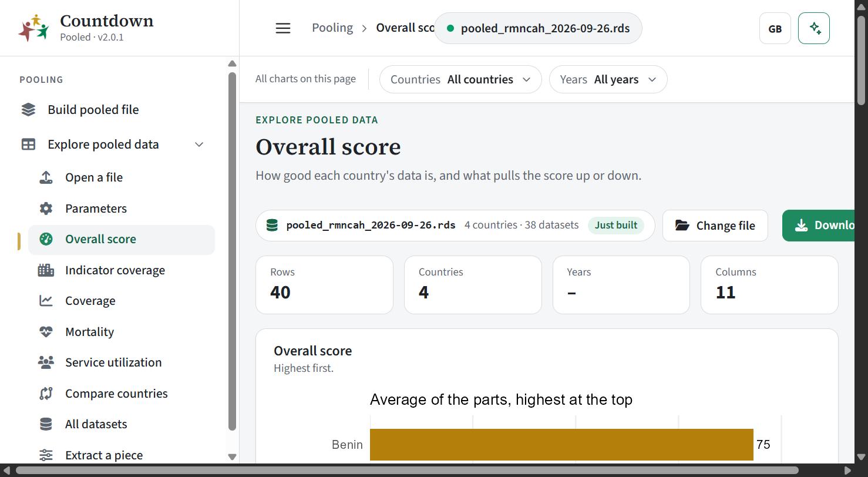Image resolution: width=868 pixels, height=477 pixels.
Task: Click the sparkle assistant button
Action: (x=814, y=28)
